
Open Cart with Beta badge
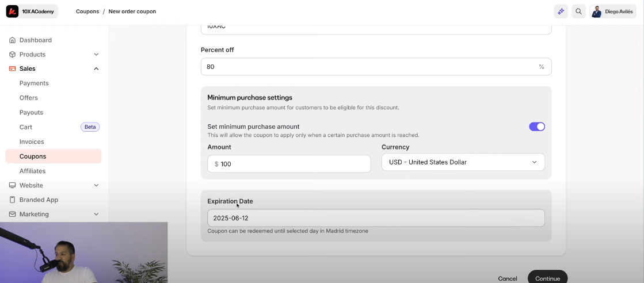[26, 127]
